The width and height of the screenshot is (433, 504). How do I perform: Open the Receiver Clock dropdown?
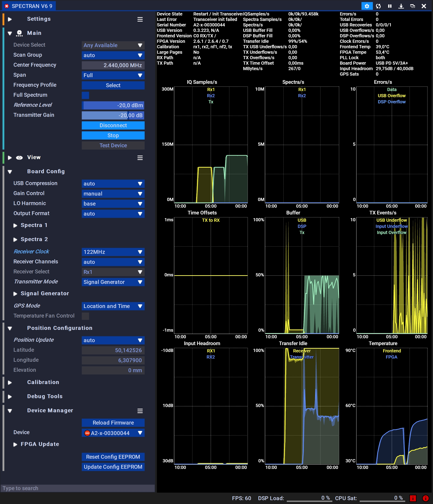coord(113,252)
